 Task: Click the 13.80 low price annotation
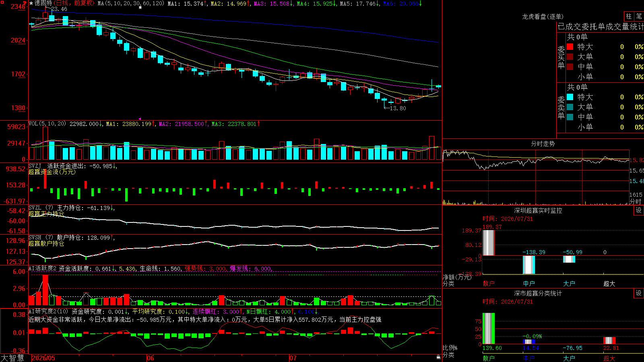[398, 108]
